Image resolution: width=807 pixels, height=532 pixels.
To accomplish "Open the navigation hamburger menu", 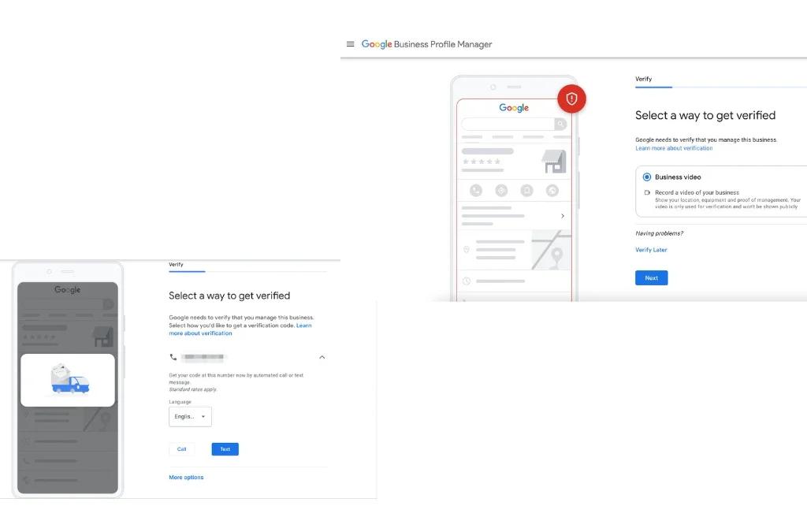I will coord(350,44).
